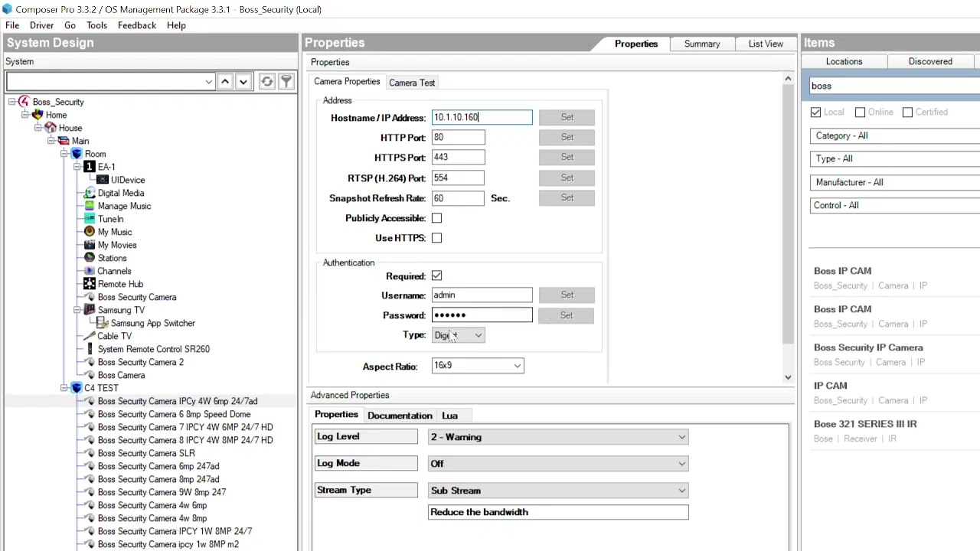Select the Manage Music icon
980x551 pixels.
click(90, 206)
